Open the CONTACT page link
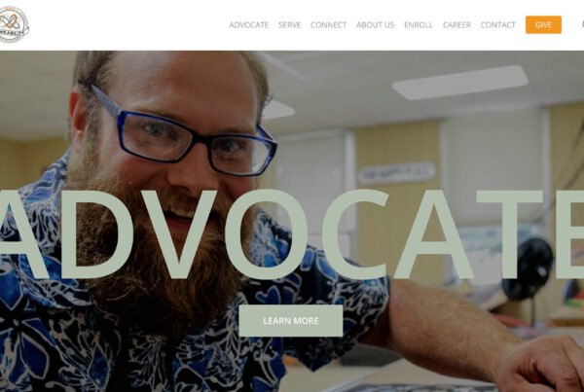Screen dimensions: 584x392 pyautogui.click(x=498, y=25)
